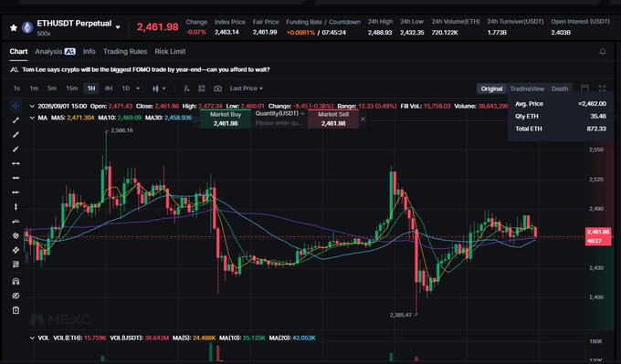This screenshot has width=621, height=364.
Task: Switch to the TradingView chart view
Action: click(527, 88)
